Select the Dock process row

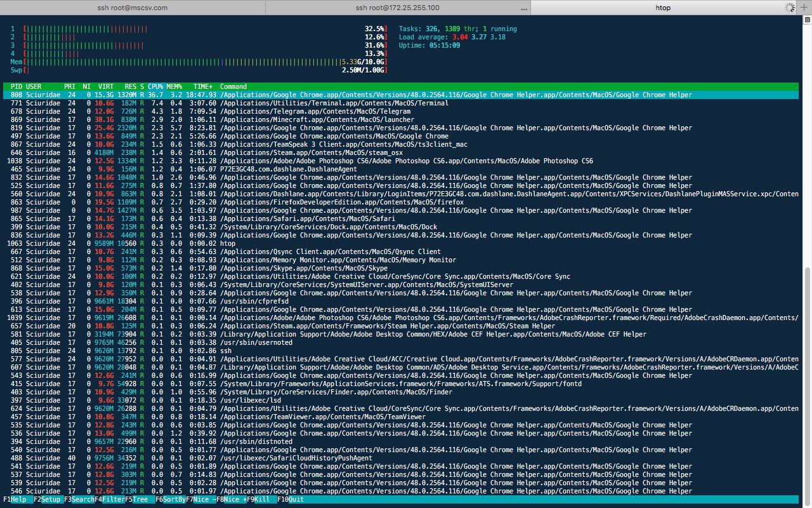click(401, 227)
